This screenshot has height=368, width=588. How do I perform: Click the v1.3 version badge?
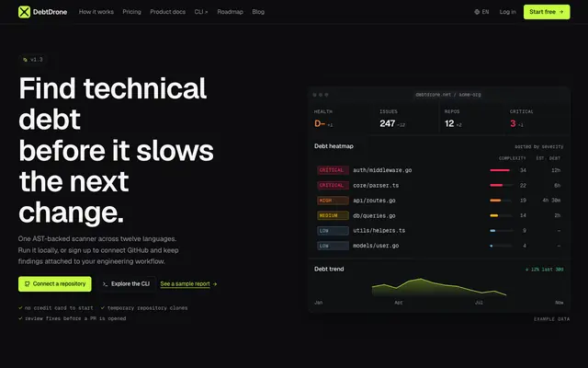tap(33, 59)
